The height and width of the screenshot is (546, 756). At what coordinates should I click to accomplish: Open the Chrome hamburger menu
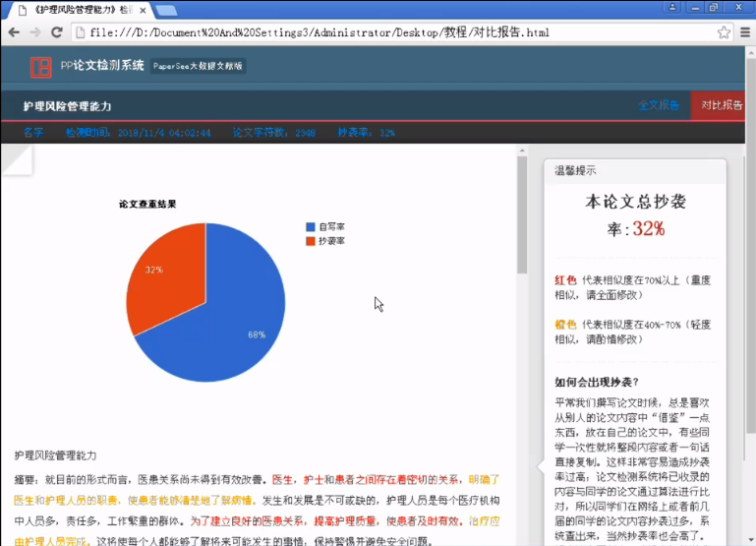[x=745, y=32]
